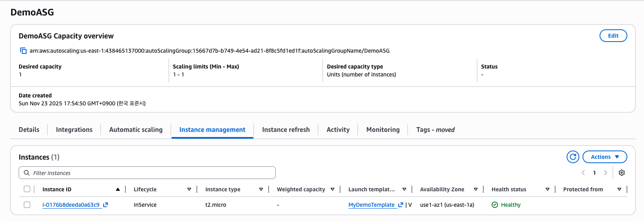Open instances table preferences gear
The image size is (644, 221).
(621, 173)
